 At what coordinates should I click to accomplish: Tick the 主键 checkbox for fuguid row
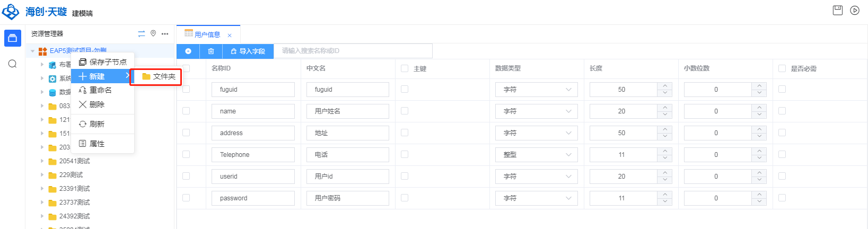405,90
